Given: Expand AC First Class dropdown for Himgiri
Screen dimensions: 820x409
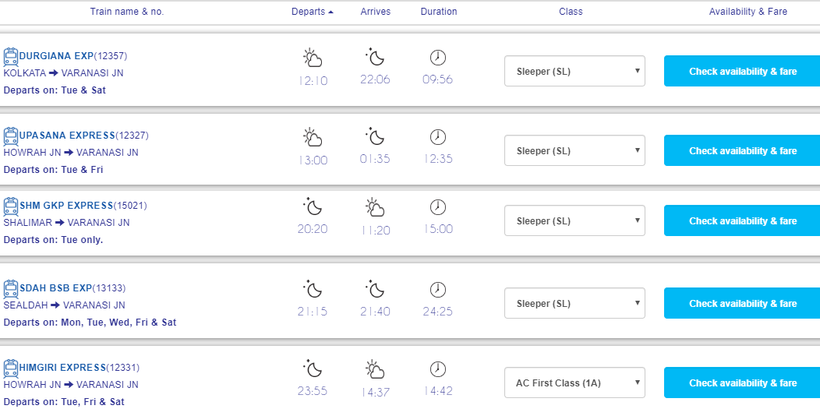Looking at the screenshot, I should [574, 383].
